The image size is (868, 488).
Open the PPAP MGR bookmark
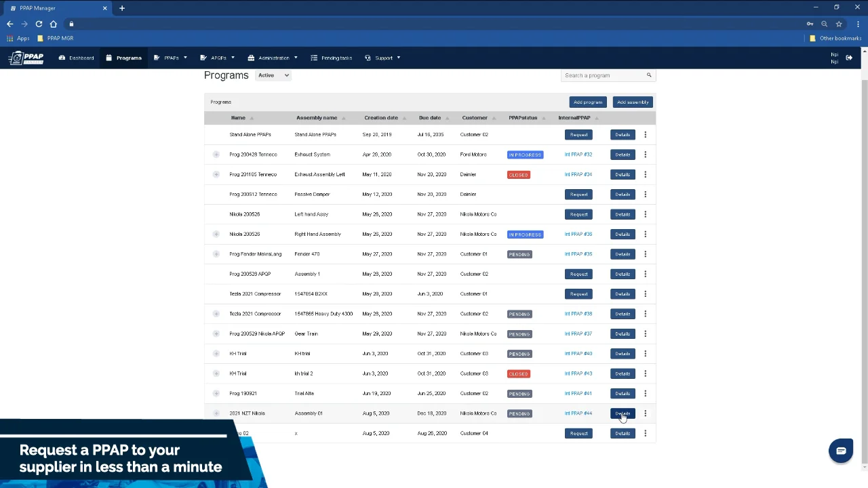56,38
